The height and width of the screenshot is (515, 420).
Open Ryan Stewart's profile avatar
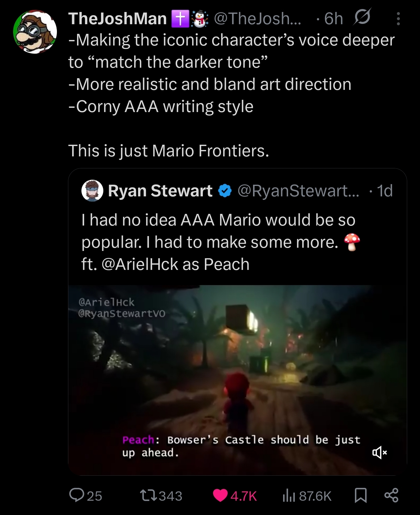point(92,191)
